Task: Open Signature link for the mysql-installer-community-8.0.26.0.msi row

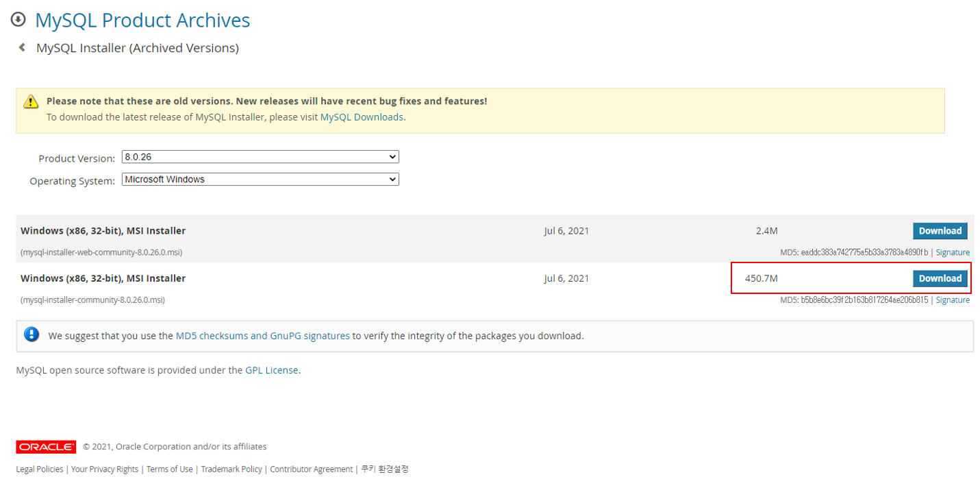Action: [953, 300]
